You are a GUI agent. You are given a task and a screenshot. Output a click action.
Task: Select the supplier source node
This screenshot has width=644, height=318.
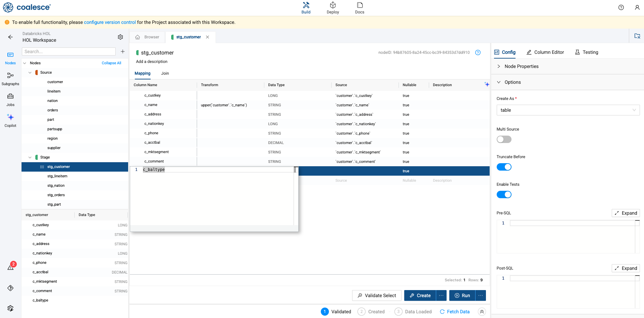[54, 148]
